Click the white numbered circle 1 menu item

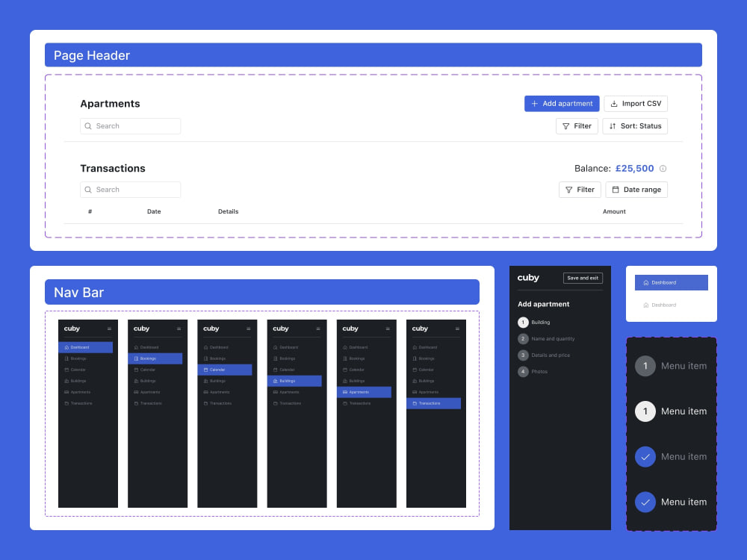coord(671,411)
